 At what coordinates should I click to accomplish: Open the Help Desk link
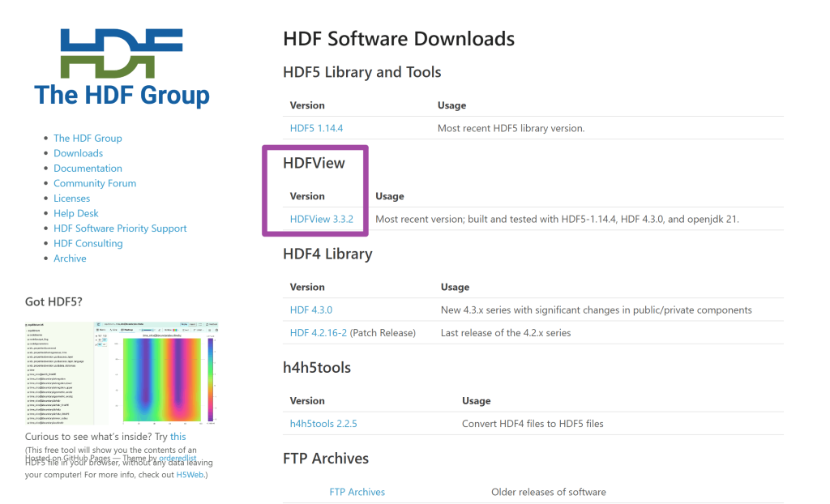click(75, 213)
